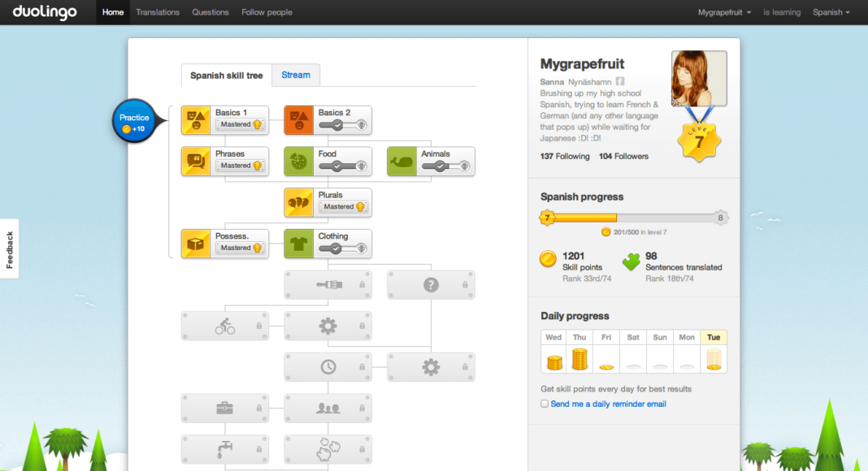This screenshot has width=868, height=471.
Task: Click the locked pointing-hand skill below Clothing
Action: pyautogui.click(x=328, y=285)
